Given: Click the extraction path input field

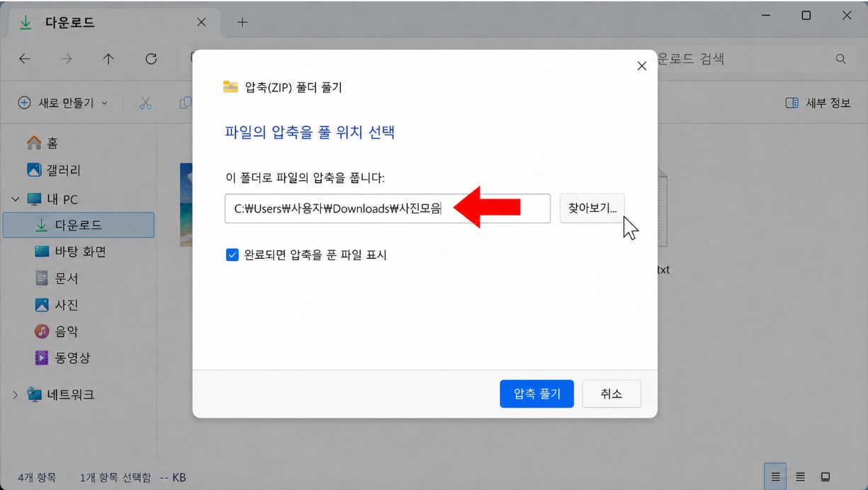Looking at the screenshot, I should tap(388, 208).
